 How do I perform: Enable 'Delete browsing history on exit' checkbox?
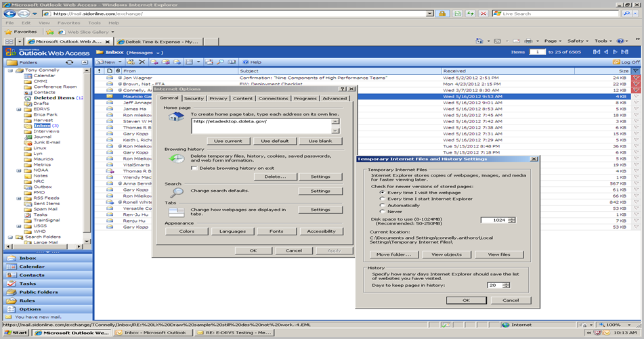pyautogui.click(x=194, y=168)
